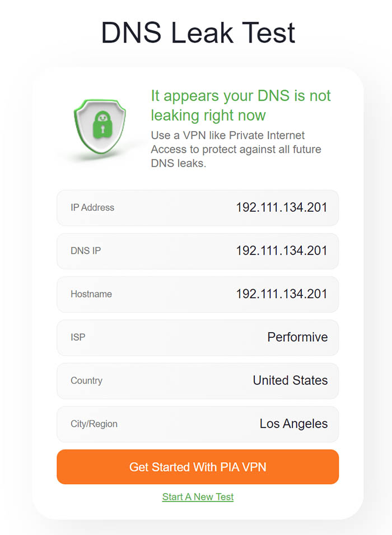This screenshot has width=392, height=535.
Task: Select the Hostname row label
Action: pos(91,294)
